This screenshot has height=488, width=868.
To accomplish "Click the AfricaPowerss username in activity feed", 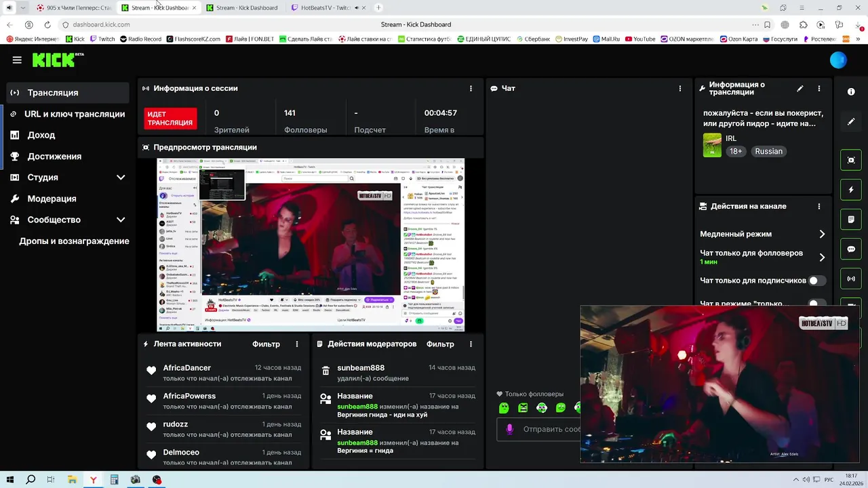I will [189, 396].
